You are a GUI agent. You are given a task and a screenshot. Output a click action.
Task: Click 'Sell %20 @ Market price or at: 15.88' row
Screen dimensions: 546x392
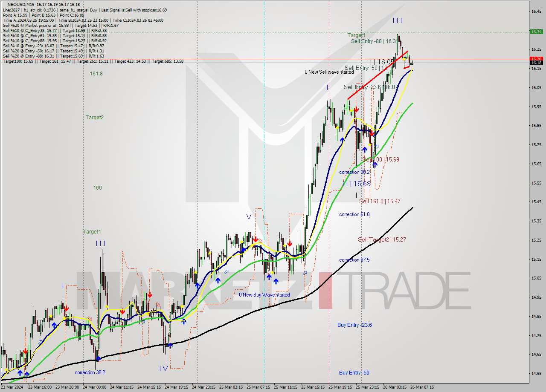61,25
